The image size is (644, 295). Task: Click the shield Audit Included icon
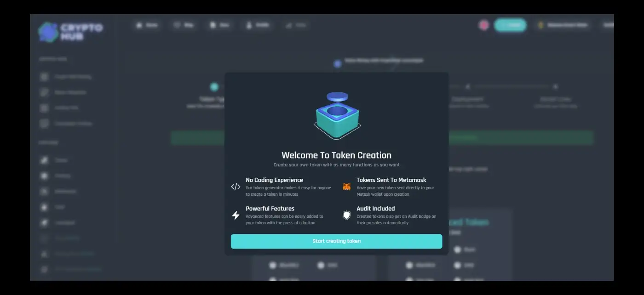(346, 215)
